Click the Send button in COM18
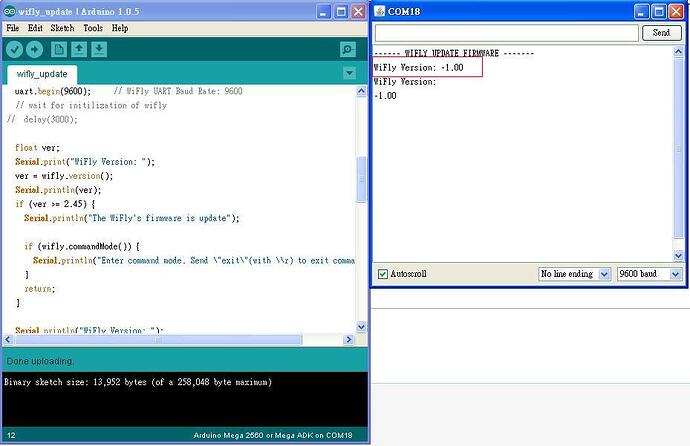 tap(661, 33)
